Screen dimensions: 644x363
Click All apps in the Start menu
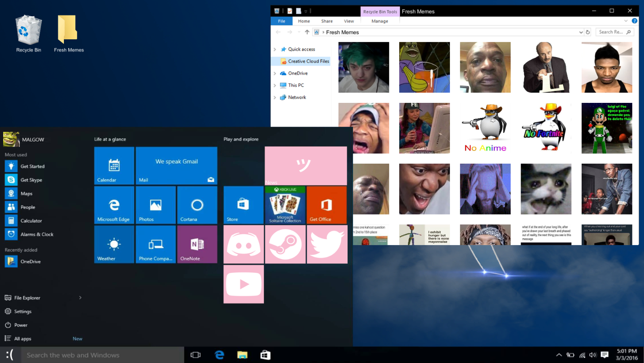[x=22, y=338]
